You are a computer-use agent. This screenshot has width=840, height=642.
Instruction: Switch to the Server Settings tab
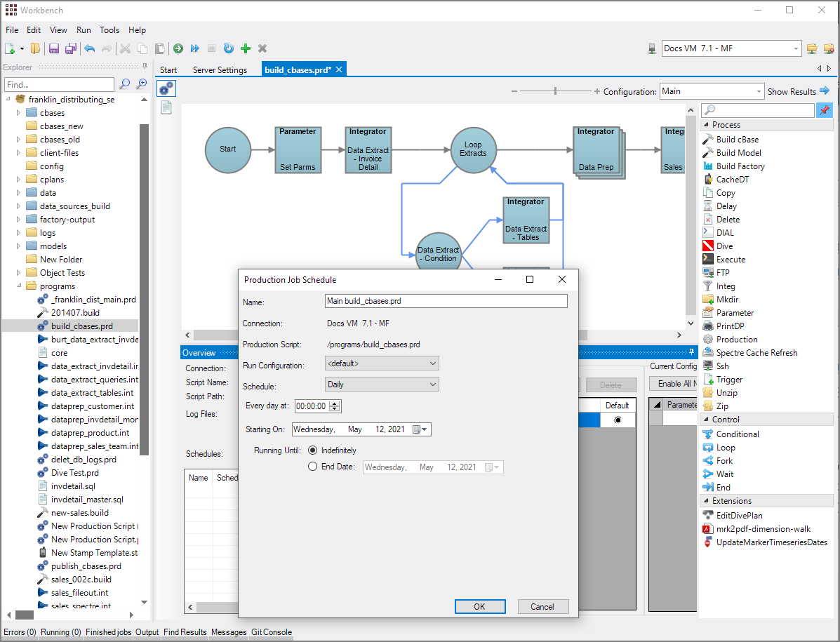point(220,70)
